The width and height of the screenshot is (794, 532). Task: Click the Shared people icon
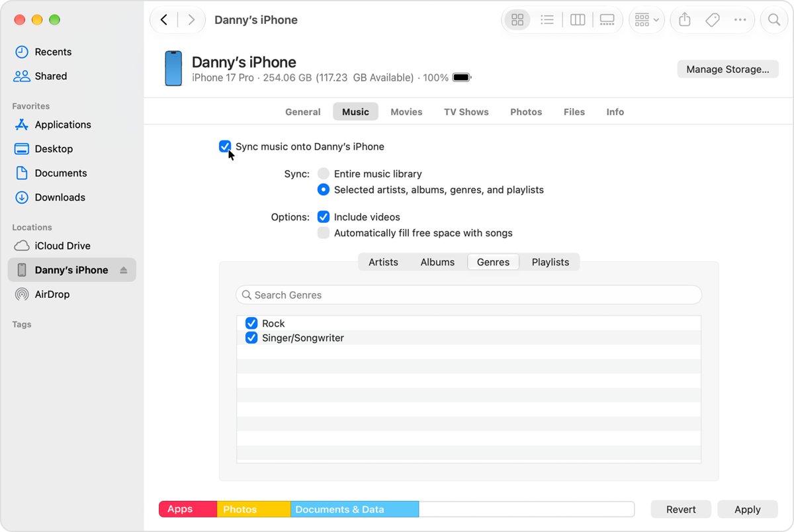22,76
